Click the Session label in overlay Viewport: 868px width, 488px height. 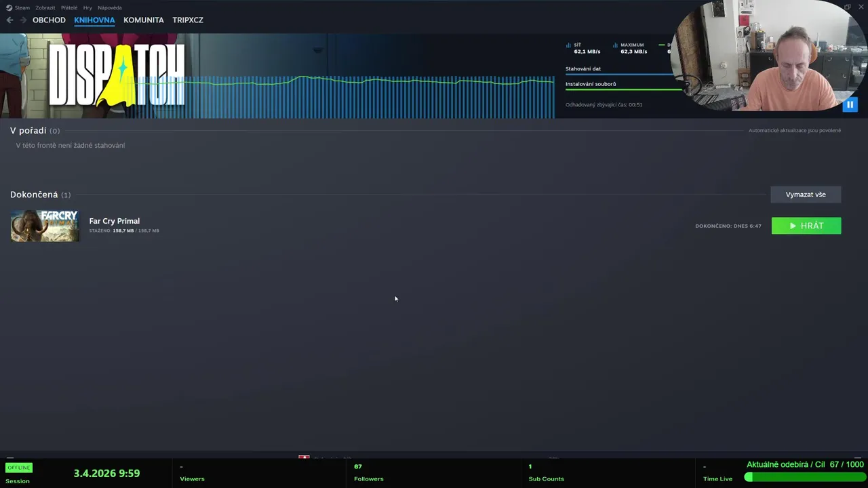(x=18, y=481)
